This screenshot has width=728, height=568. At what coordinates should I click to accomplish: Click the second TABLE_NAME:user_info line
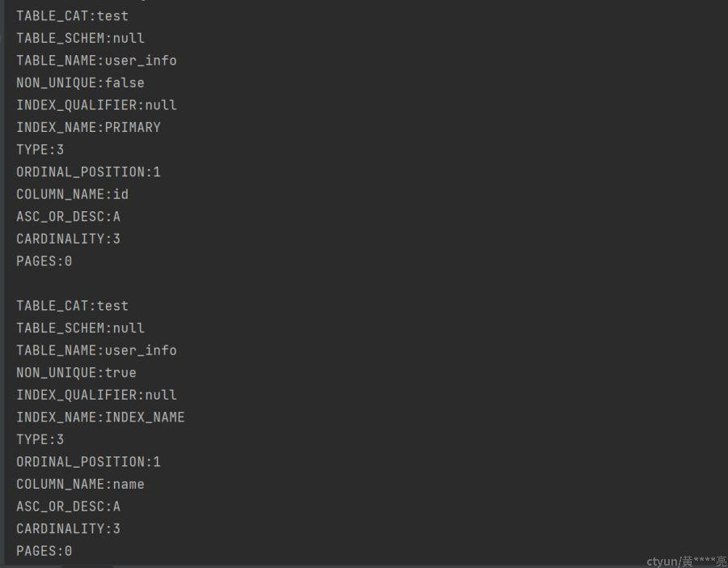pyautogui.click(x=96, y=350)
